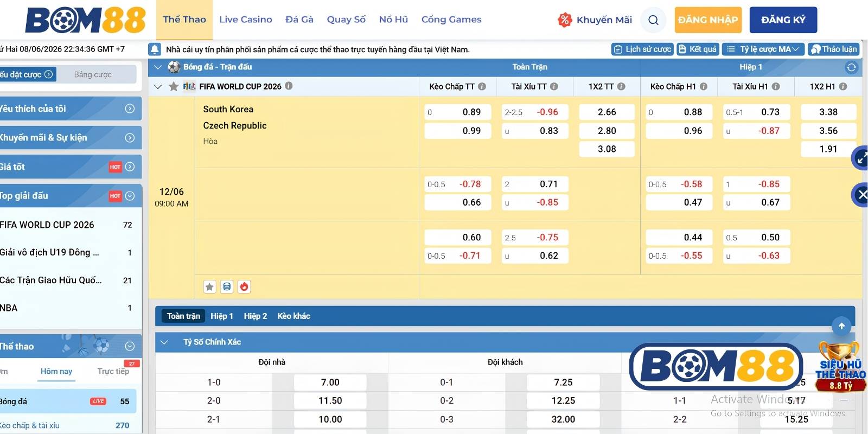The width and height of the screenshot is (868, 434).
Task: Expand the Top giải đấu panel
Action: point(130,196)
